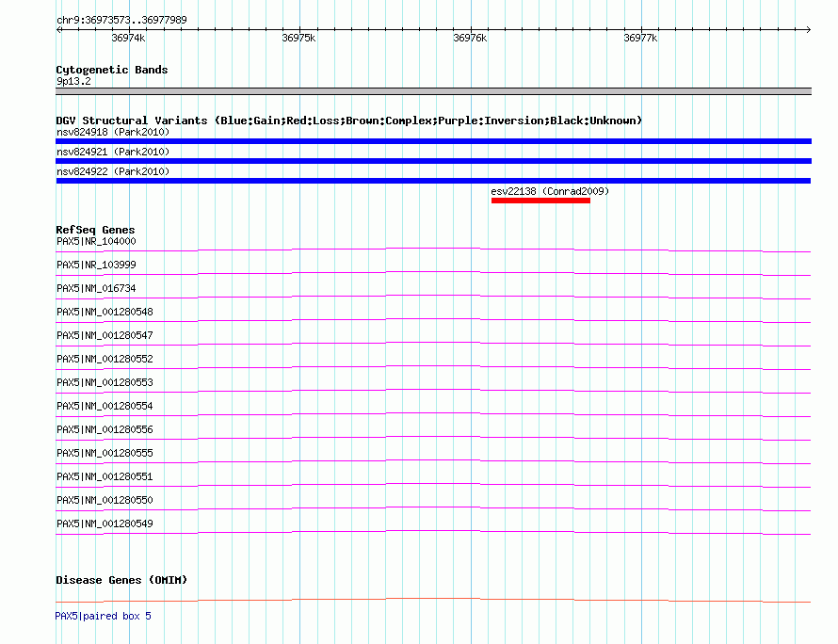Click the blue gain bar under nsv824918

[x=433, y=141]
